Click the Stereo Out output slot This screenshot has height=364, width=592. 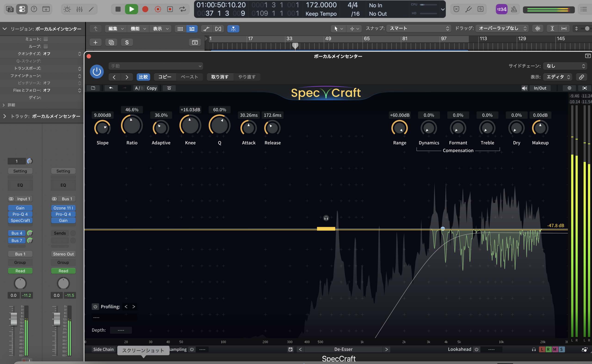[x=63, y=254]
